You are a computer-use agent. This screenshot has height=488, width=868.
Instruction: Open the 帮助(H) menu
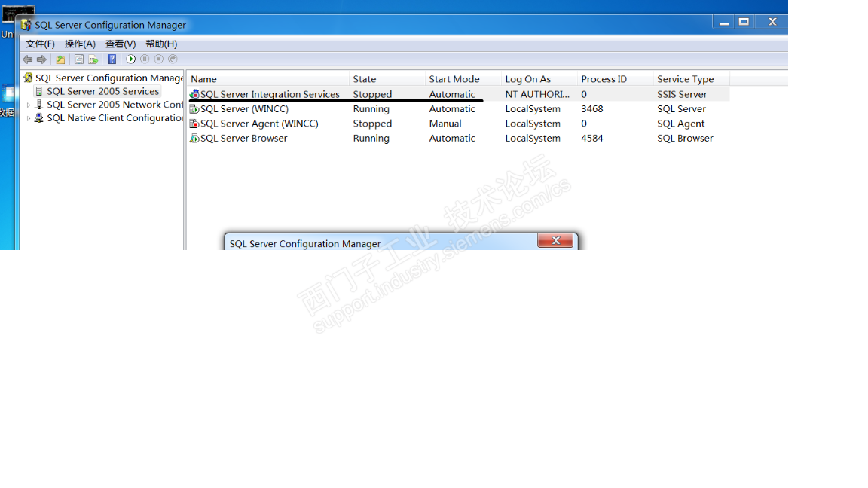click(x=161, y=44)
